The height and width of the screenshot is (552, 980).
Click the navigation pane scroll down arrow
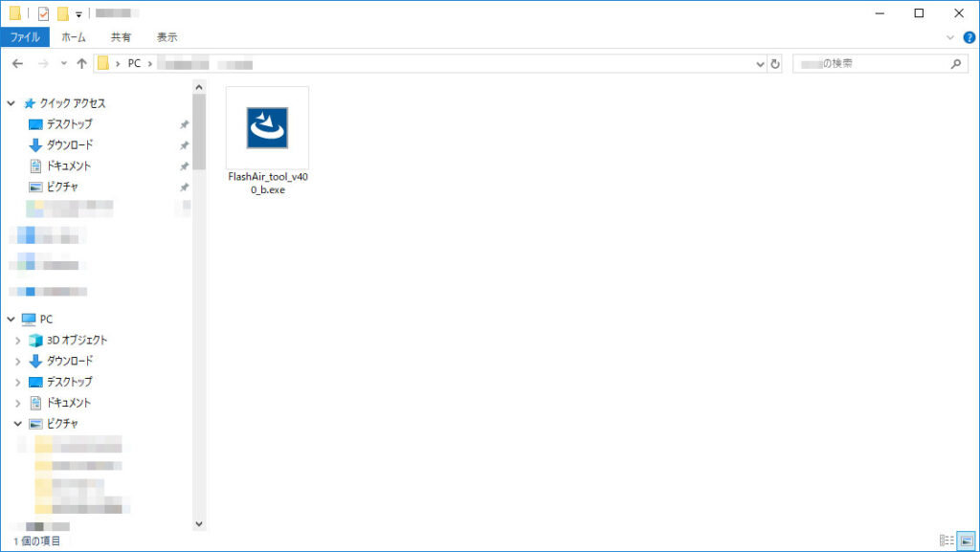pyautogui.click(x=199, y=524)
